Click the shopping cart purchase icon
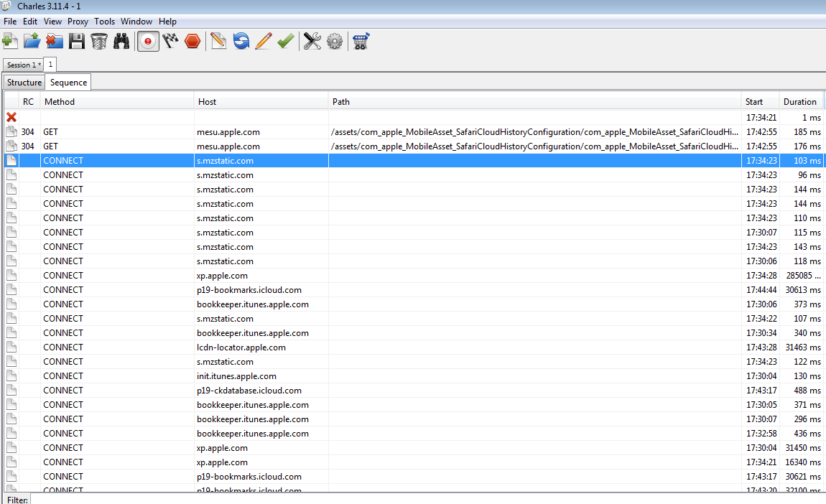Viewport: 826px width, 504px height. 361,41
